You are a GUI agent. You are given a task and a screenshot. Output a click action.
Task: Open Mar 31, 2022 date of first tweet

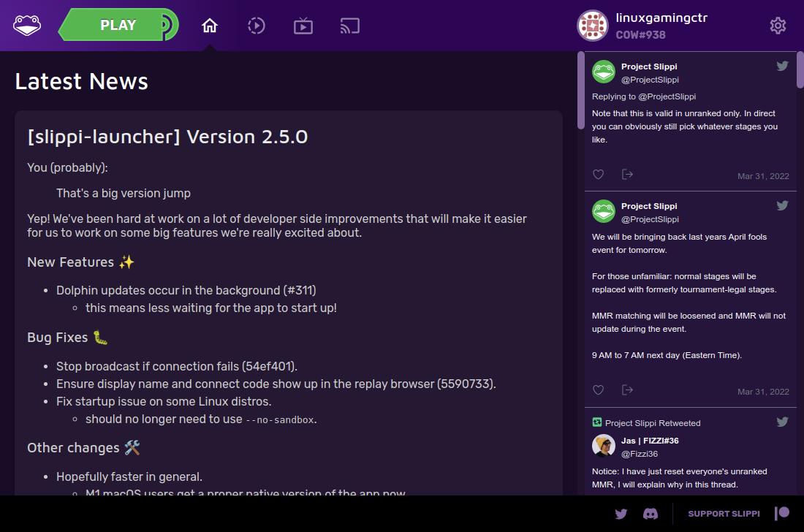(x=763, y=176)
